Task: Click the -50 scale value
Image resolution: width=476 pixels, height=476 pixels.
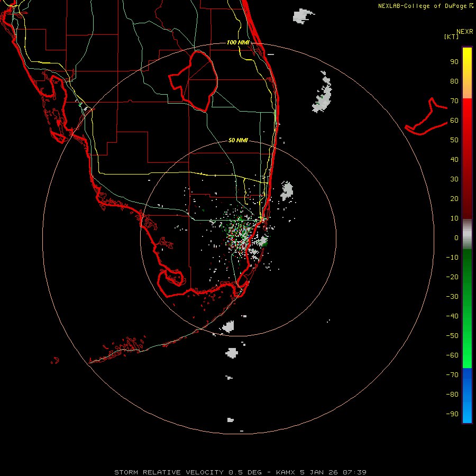Action: (x=452, y=336)
